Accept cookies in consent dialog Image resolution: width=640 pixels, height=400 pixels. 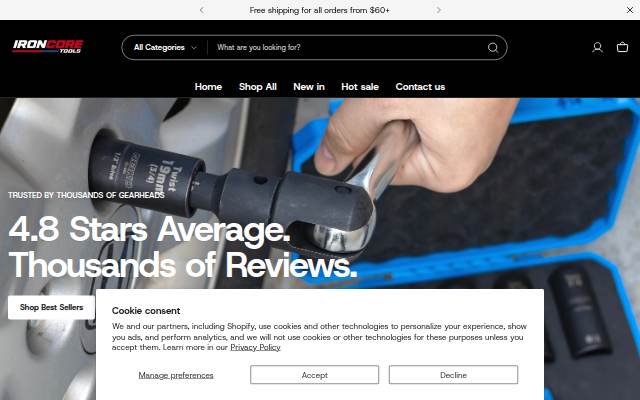[314, 375]
